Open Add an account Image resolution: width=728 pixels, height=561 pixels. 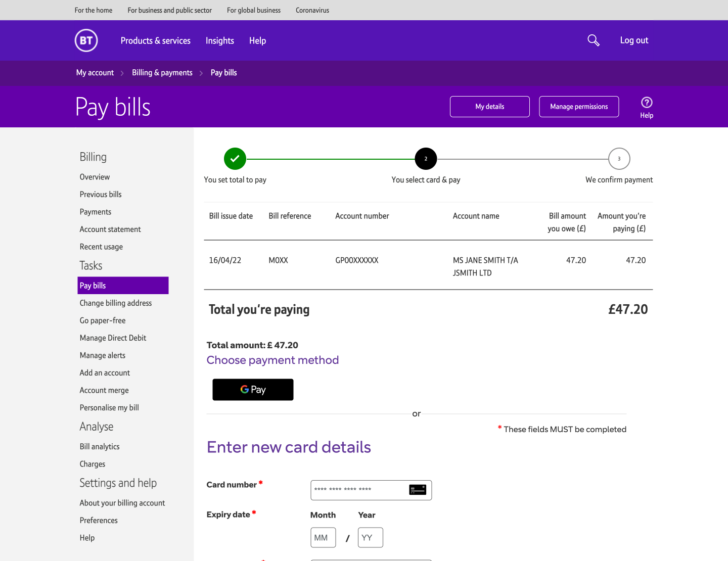point(105,373)
